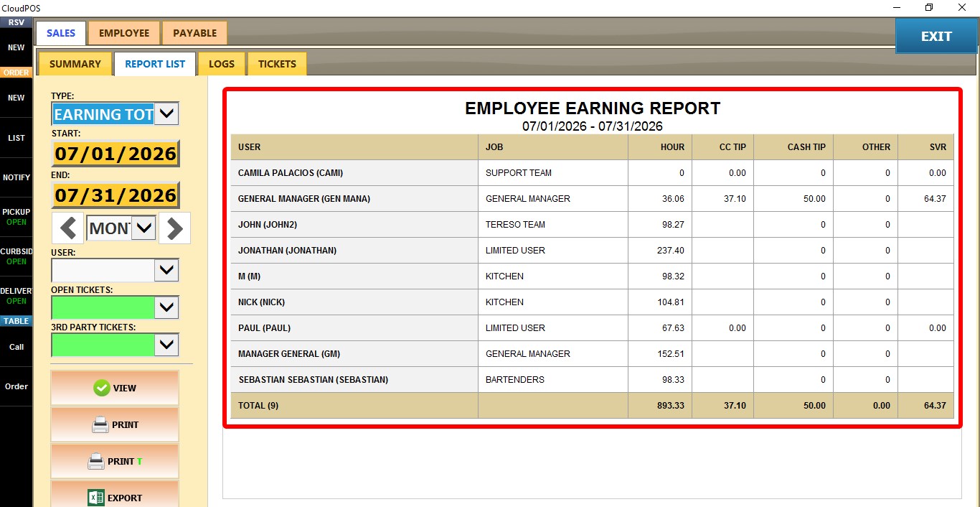Open the LOGS tab
980x507 pixels.
pyautogui.click(x=222, y=64)
